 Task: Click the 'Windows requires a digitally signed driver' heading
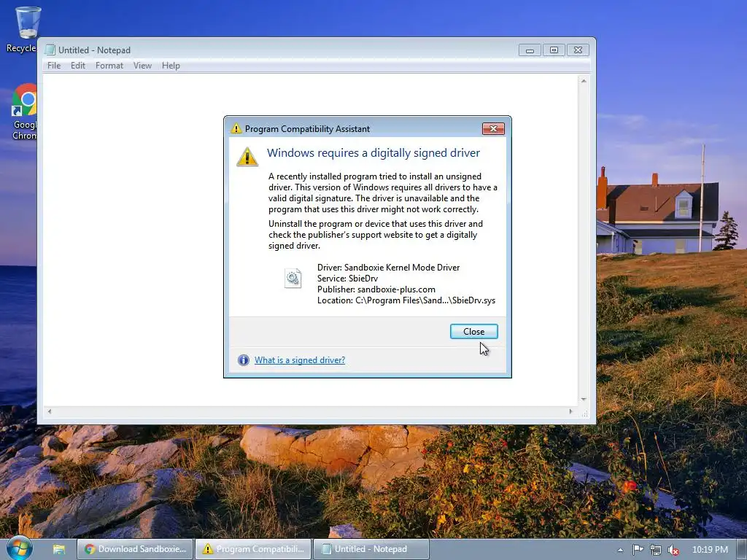point(373,153)
